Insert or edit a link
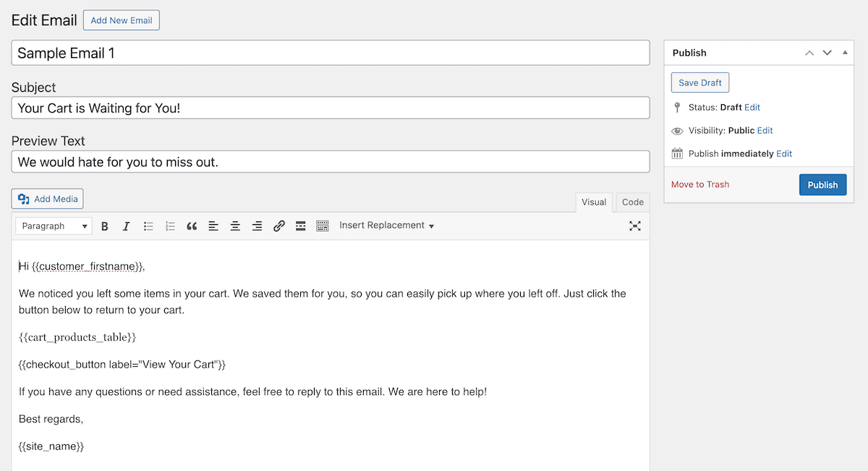 [279, 226]
